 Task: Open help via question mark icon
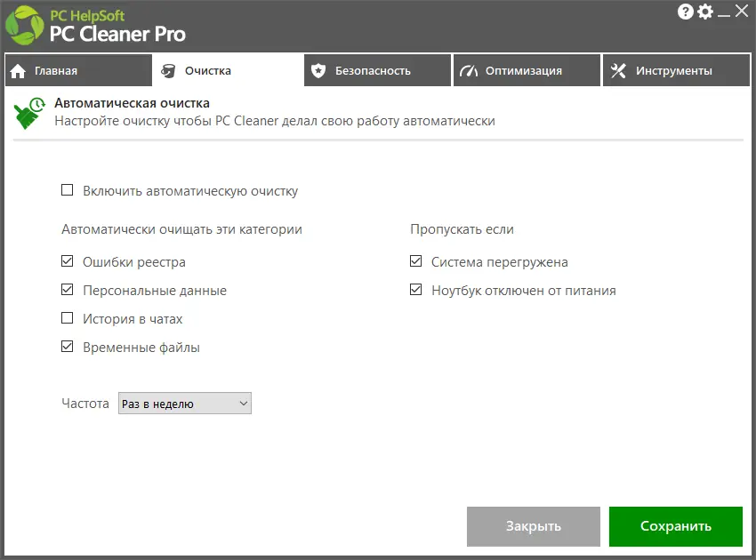click(685, 12)
